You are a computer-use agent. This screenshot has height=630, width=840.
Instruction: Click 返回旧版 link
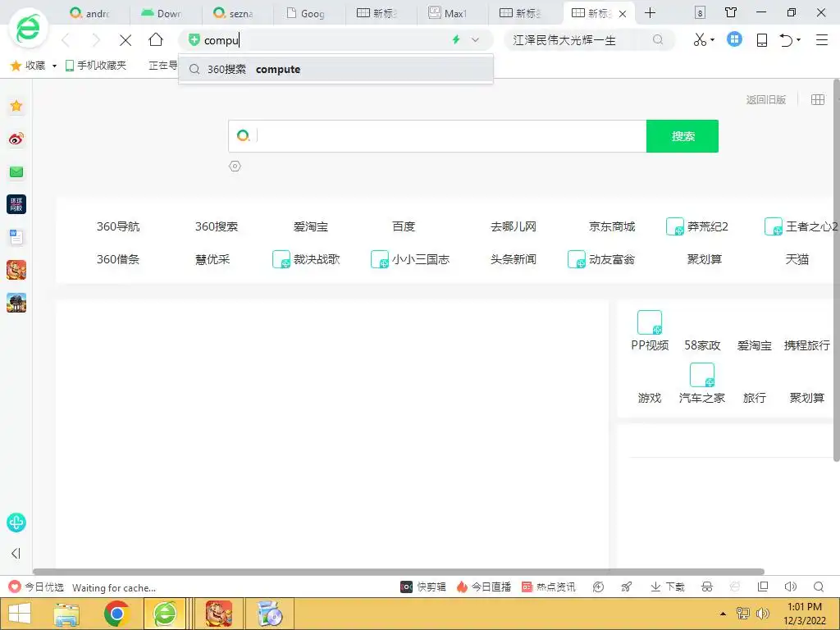[766, 99]
